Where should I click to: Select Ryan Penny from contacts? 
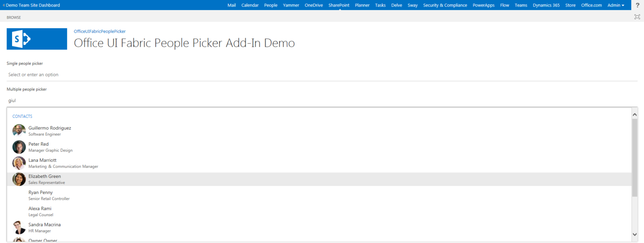click(x=319, y=195)
